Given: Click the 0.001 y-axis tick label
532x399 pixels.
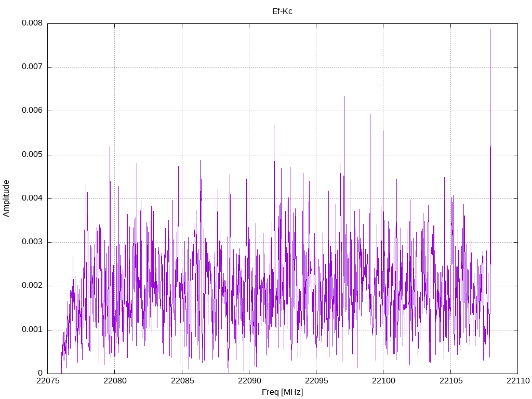Looking at the screenshot, I should pyautogui.click(x=32, y=330).
